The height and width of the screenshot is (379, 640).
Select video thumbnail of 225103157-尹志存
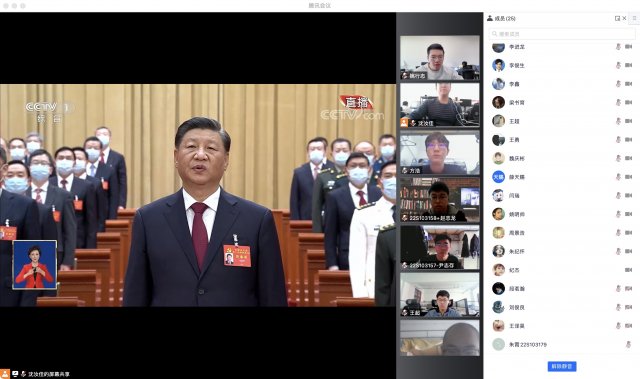click(440, 247)
